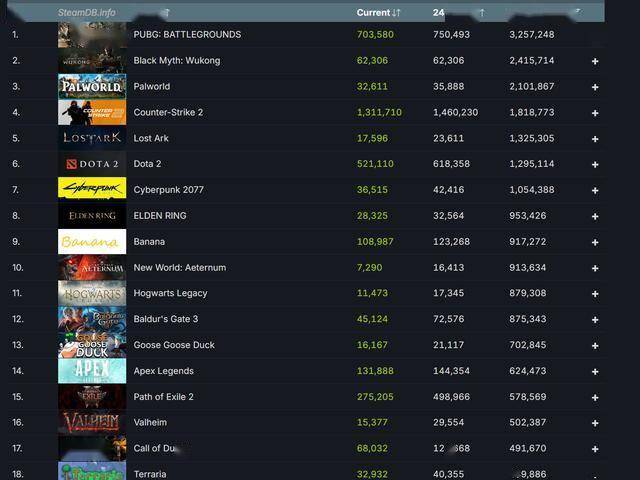Open the Cyberpunk 2077 game link
640x480 pixels.
tap(169, 190)
